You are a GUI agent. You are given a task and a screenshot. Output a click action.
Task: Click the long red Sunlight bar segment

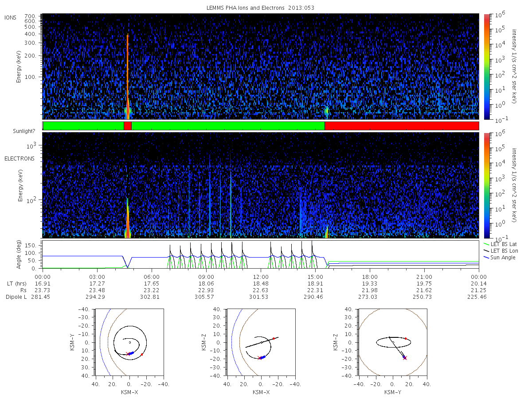(x=401, y=126)
